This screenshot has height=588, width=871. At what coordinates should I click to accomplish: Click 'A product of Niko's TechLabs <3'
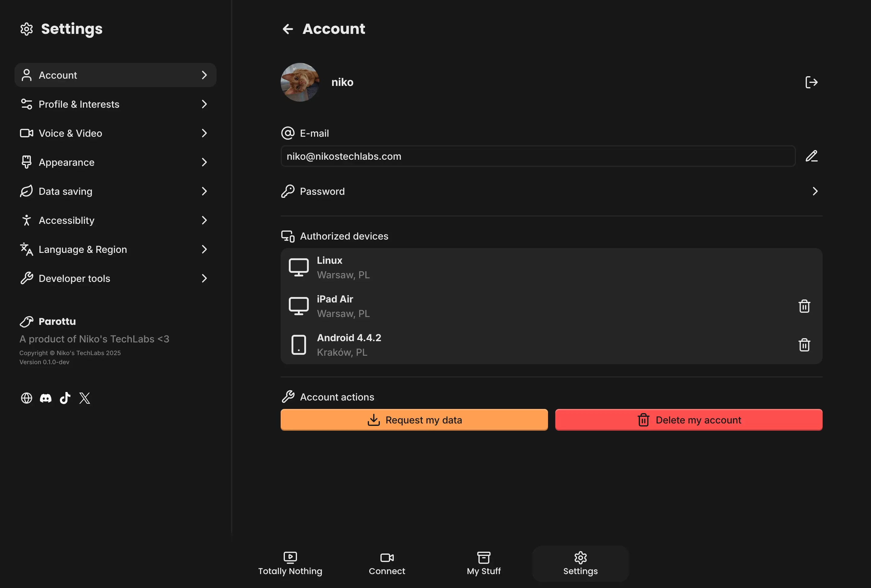[x=94, y=339]
